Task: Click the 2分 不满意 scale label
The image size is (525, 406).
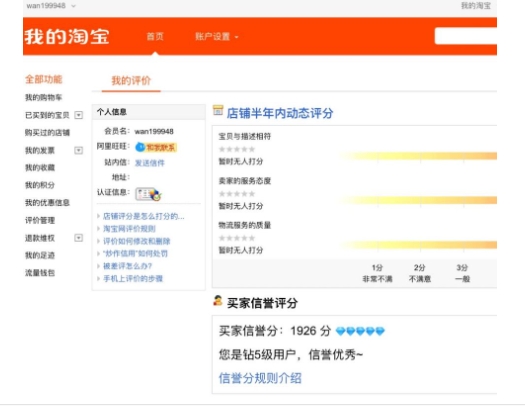Action: (x=420, y=273)
